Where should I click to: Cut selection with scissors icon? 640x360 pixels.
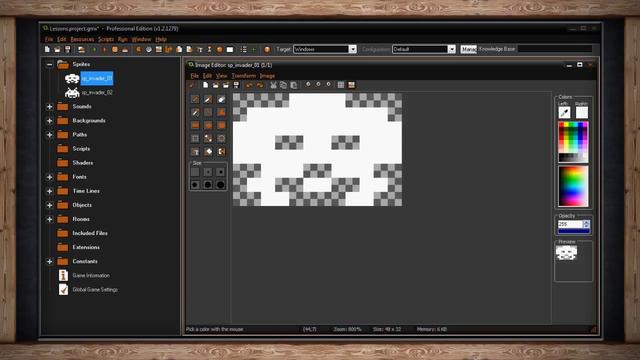click(x=273, y=85)
